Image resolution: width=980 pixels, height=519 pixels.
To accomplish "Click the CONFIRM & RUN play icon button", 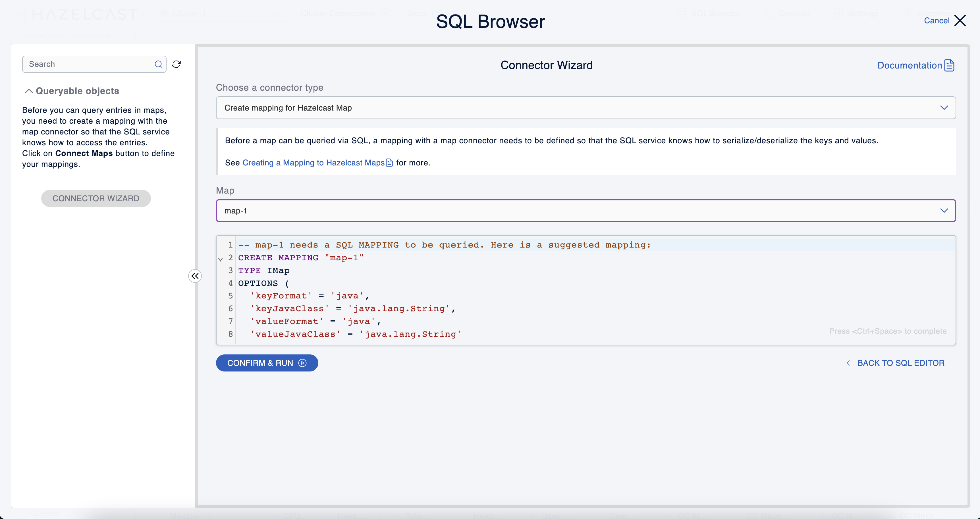I will (x=303, y=363).
